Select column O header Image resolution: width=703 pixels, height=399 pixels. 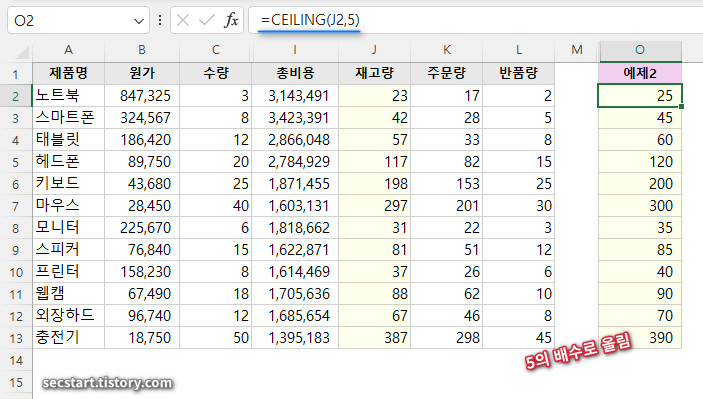[640, 50]
